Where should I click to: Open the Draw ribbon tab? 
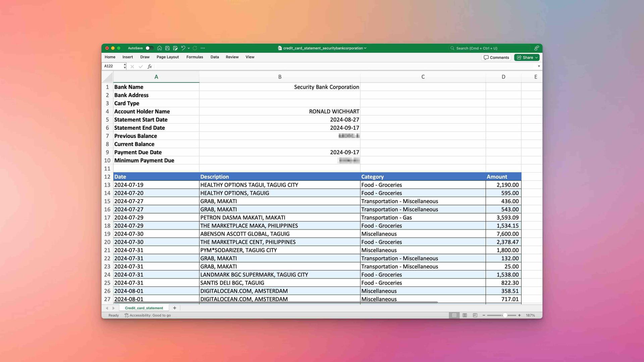tap(145, 57)
